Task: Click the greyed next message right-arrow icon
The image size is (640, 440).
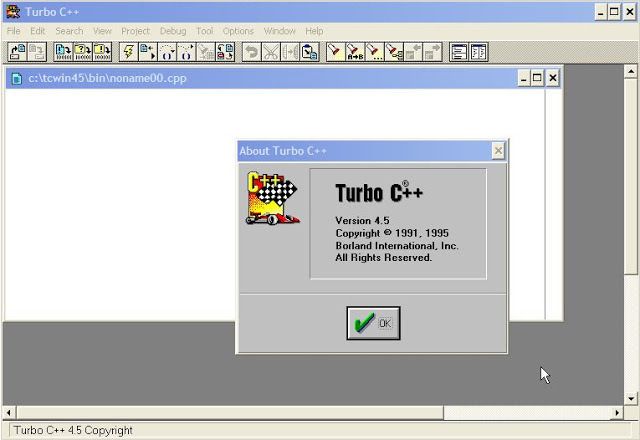Action: [433, 52]
